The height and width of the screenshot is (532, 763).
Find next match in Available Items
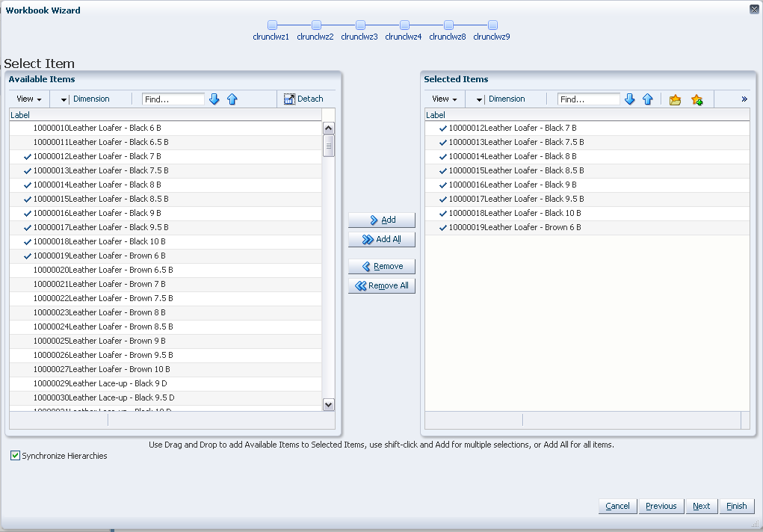click(214, 99)
